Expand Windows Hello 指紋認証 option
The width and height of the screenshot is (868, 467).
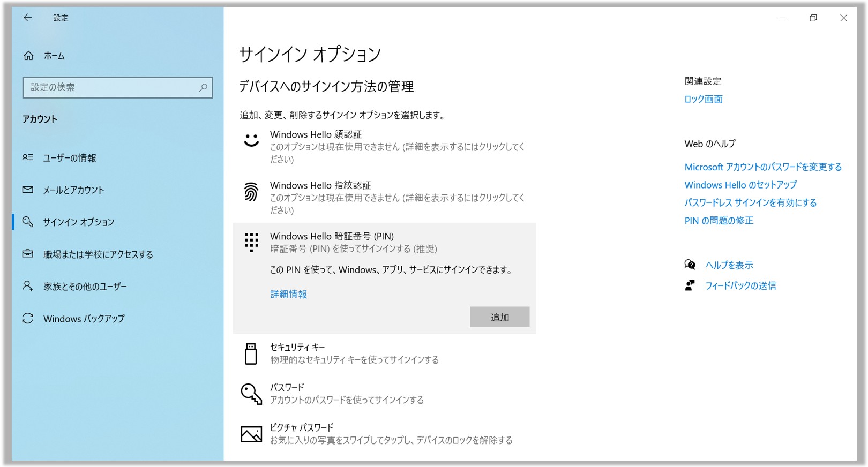[385, 198]
